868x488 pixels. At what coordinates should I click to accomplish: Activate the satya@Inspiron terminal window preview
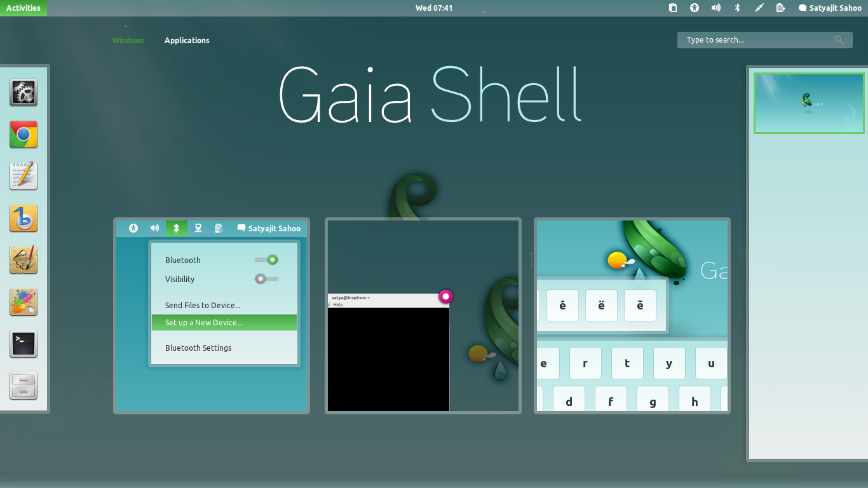(x=423, y=316)
